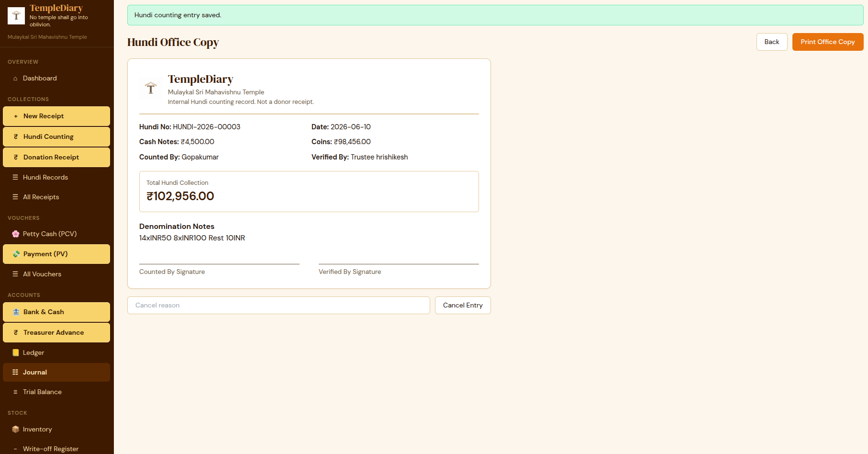
Task: Click 'Mulaykal Sri Mahavishnu Temple' in sidebar
Action: click(47, 37)
